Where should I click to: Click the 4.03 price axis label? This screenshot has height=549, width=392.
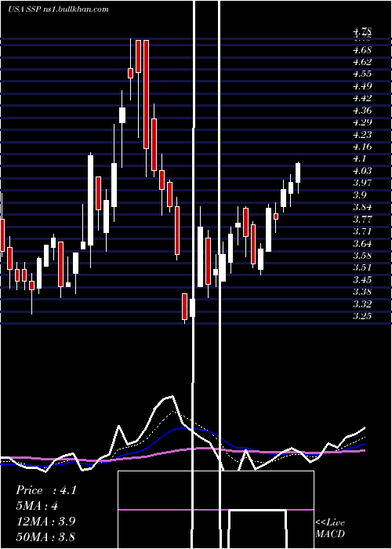click(362, 170)
